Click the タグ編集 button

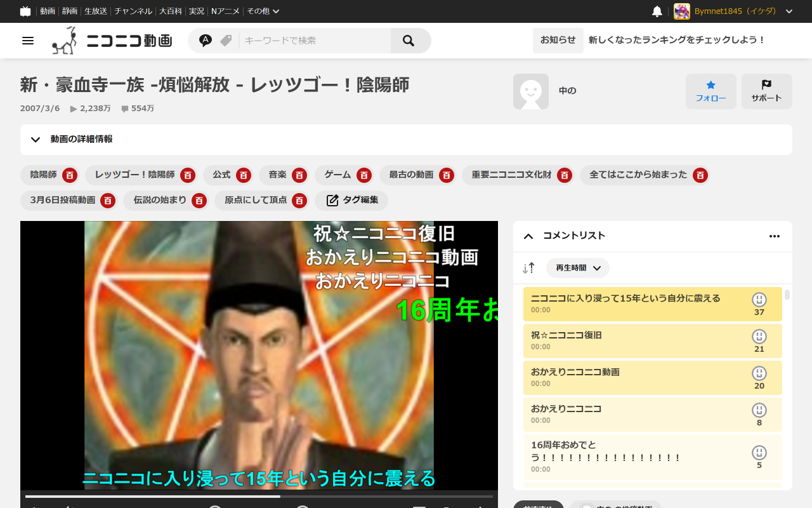point(352,201)
